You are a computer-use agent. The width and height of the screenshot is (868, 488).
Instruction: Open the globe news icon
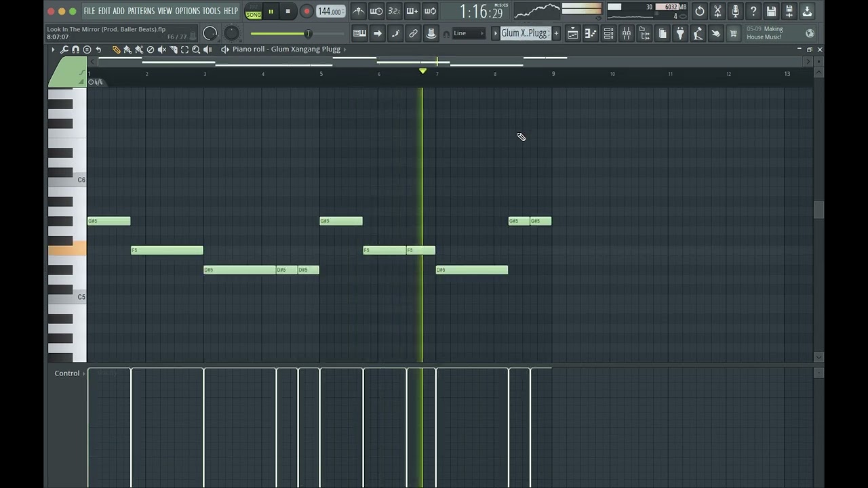pyautogui.click(x=810, y=33)
